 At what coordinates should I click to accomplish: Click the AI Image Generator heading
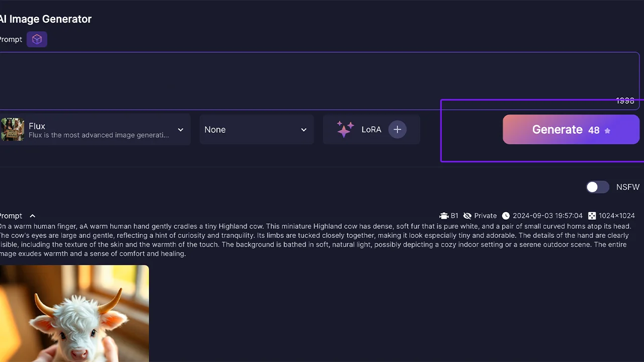(45, 19)
